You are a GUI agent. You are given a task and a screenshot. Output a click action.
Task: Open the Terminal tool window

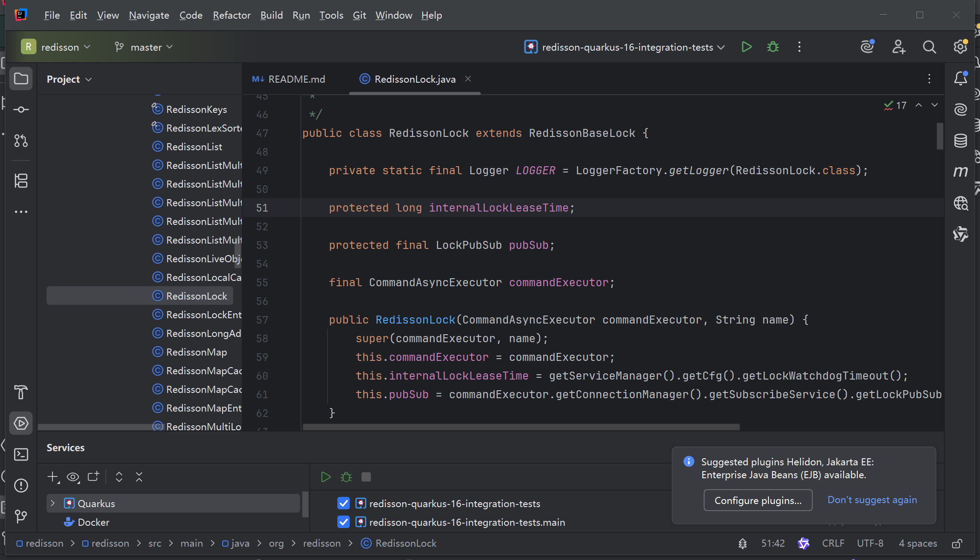pos(21,454)
